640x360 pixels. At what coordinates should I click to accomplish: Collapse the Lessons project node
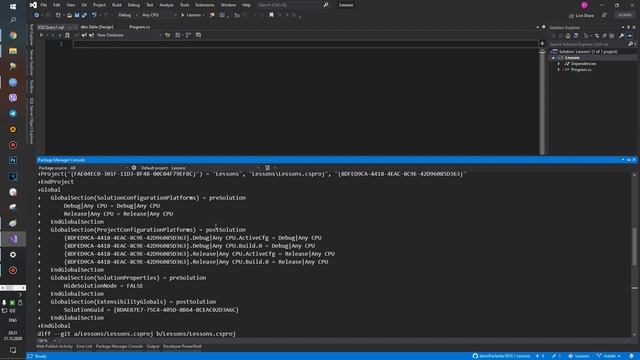[553, 58]
